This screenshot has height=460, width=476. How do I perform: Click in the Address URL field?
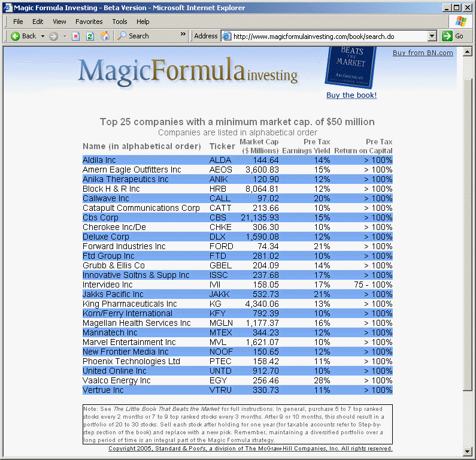(329, 36)
